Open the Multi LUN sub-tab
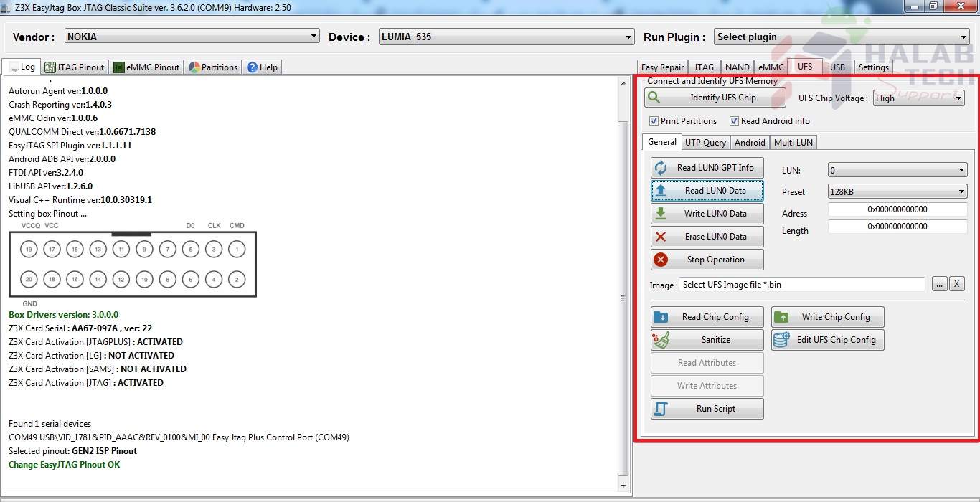This screenshot has height=502, width=980. [793, 143]
